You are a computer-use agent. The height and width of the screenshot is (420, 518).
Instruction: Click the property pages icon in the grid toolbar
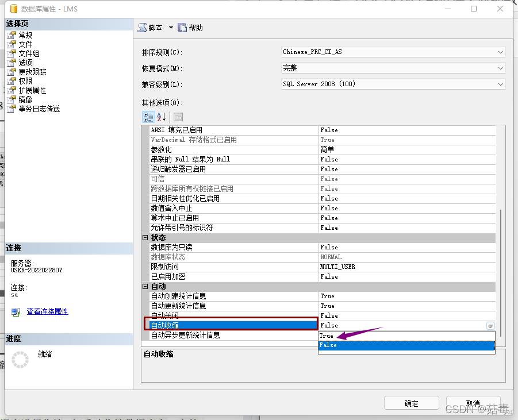coord(177,117)
